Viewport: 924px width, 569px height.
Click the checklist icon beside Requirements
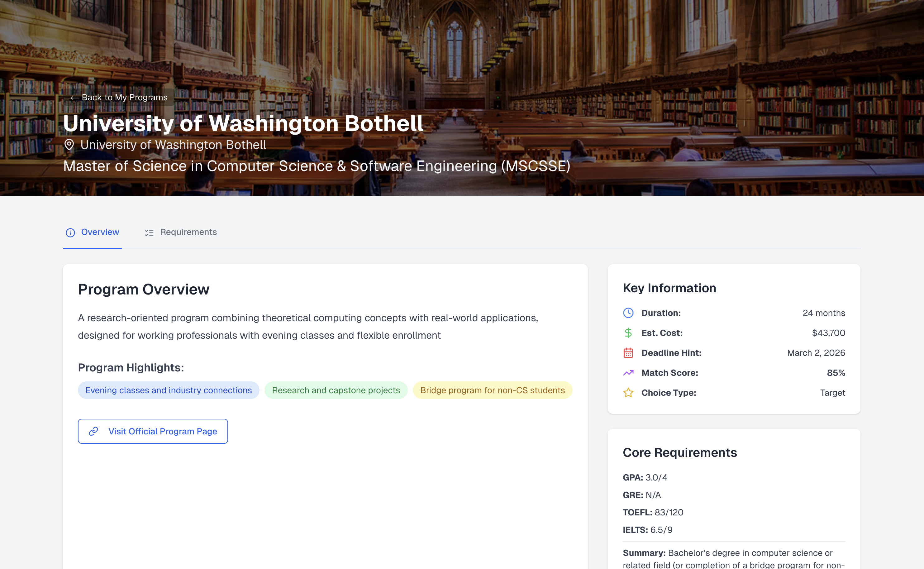pos(149,232)
